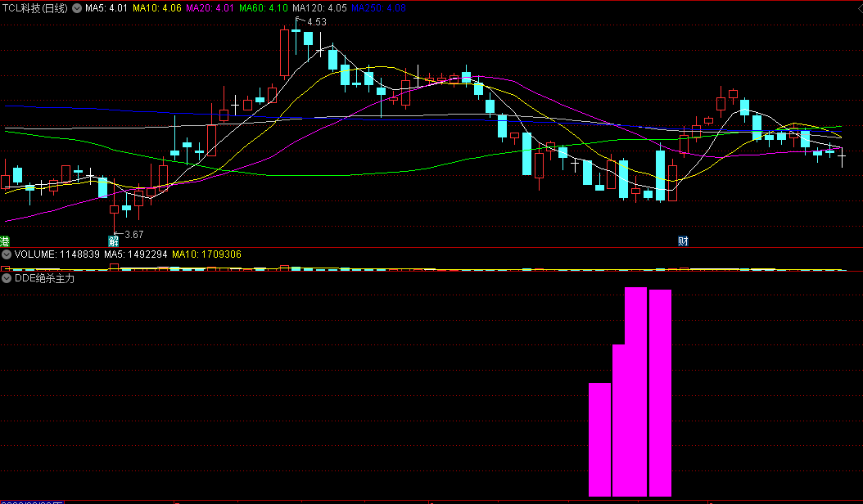The image size is (863, 504).
Task: Select the DDE绝杀主力 indicator name
Action: click(x=44, y=278)
